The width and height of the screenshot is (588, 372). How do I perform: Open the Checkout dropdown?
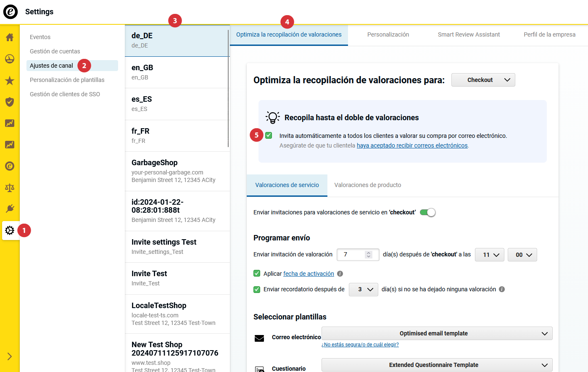[483, 80]
